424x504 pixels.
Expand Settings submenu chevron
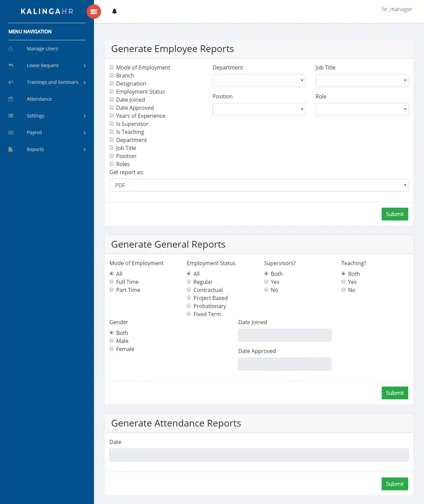pyautogui.click(x=85, y=116)
